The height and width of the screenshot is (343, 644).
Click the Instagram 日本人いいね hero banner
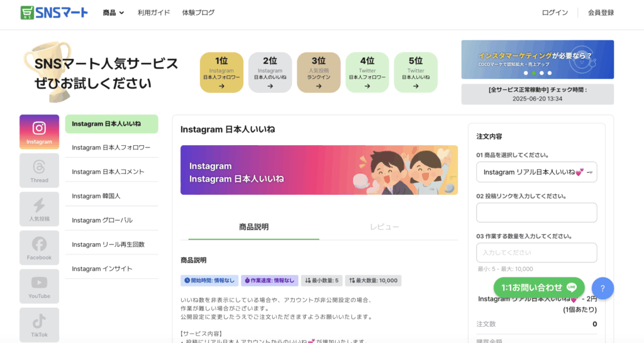click(x=319, y=170)
